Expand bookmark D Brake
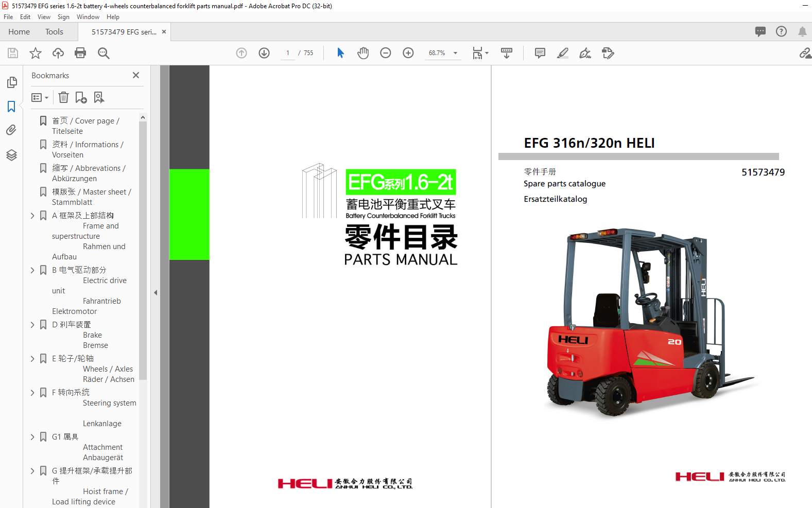Image resolution: width=812 pixels, height=508 pixels. tap(32, 325)
